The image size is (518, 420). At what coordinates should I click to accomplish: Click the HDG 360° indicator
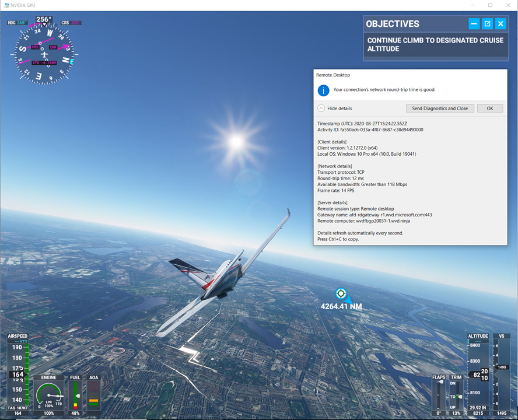click(17, 23)
